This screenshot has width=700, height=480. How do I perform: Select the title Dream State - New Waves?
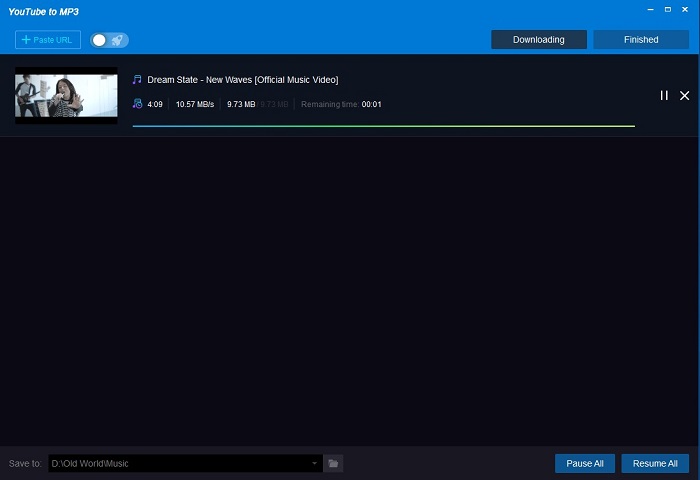243,80
